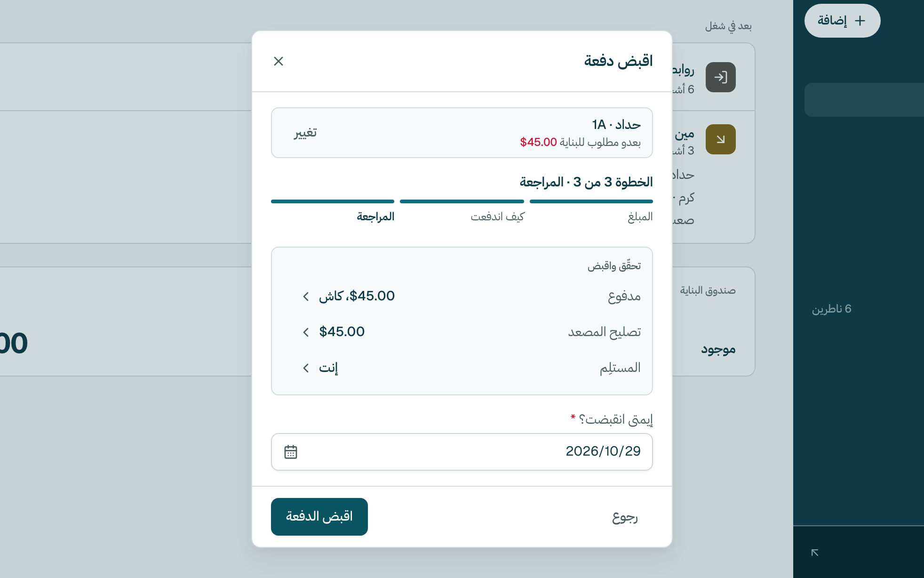Click the plus icon in إضافة button

click(860, 21)
